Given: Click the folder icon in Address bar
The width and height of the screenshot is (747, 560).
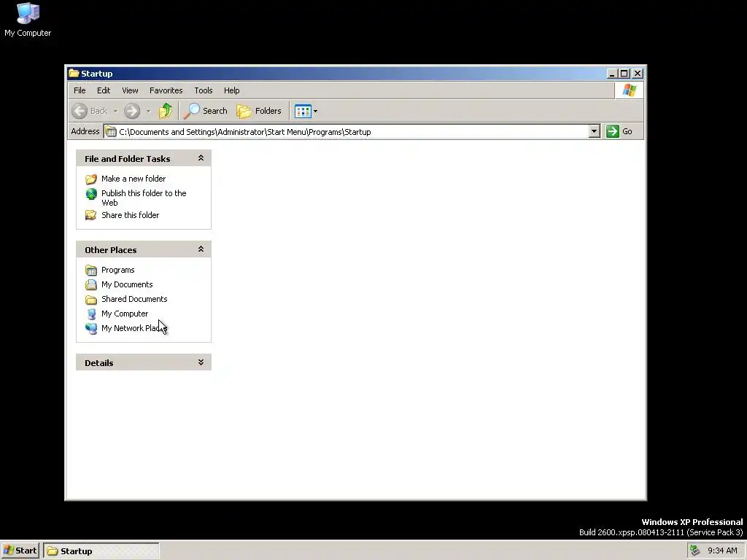Looking at the screenshot, I should [x=111, y=132].
